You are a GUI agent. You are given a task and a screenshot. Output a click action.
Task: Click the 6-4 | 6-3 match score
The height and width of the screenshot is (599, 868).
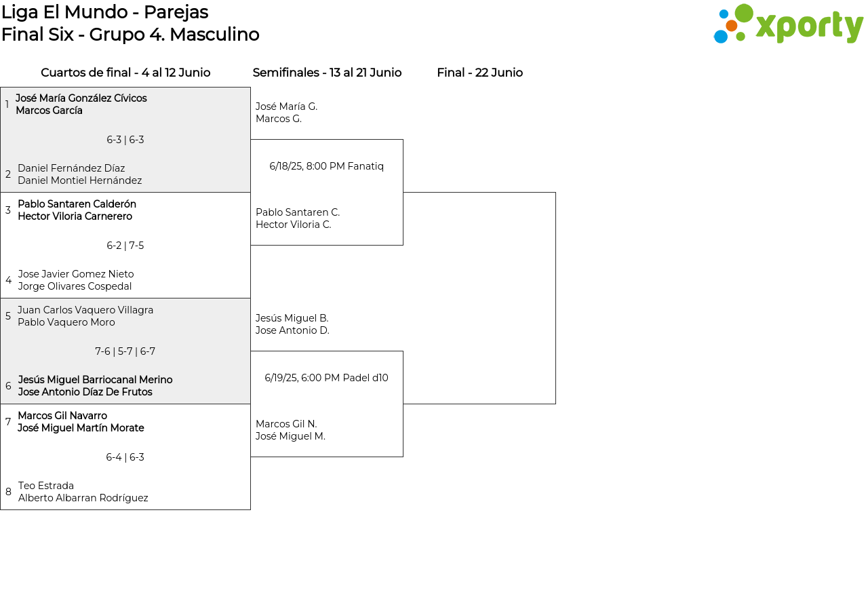125,457
